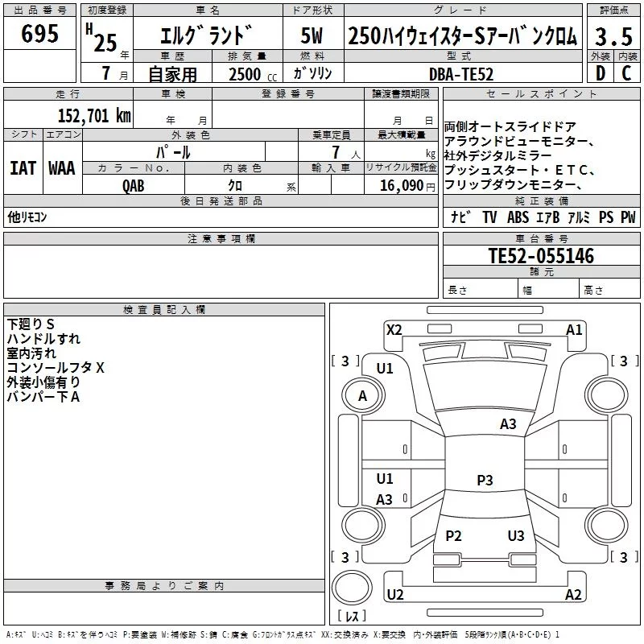Screen dimensions: 644x644
Task: Click the A2 mark on the rear bumper
Action: pos(573,594)
